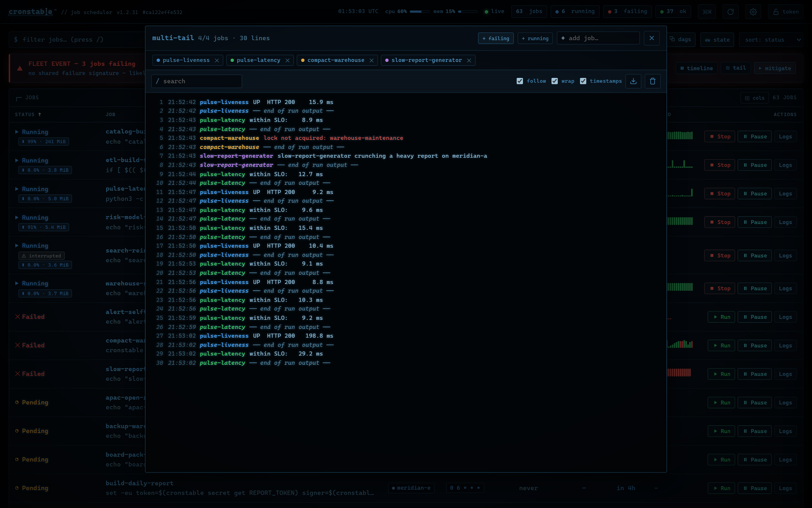Open the token lock button
Screen dimensions: 812x508
point(785,12)
